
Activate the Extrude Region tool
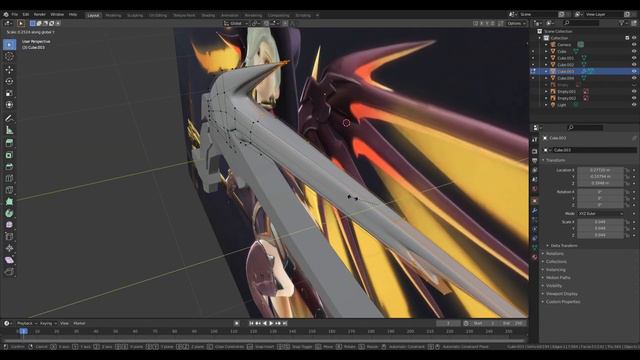tap(9, 143)
